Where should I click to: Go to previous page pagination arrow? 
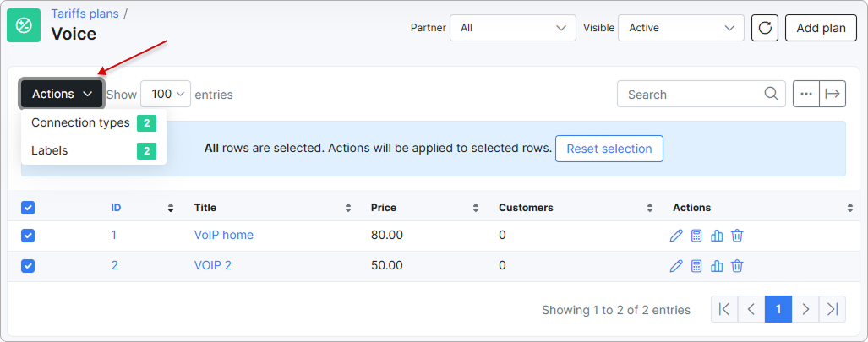pyautogui.click(x=751, y=309)
